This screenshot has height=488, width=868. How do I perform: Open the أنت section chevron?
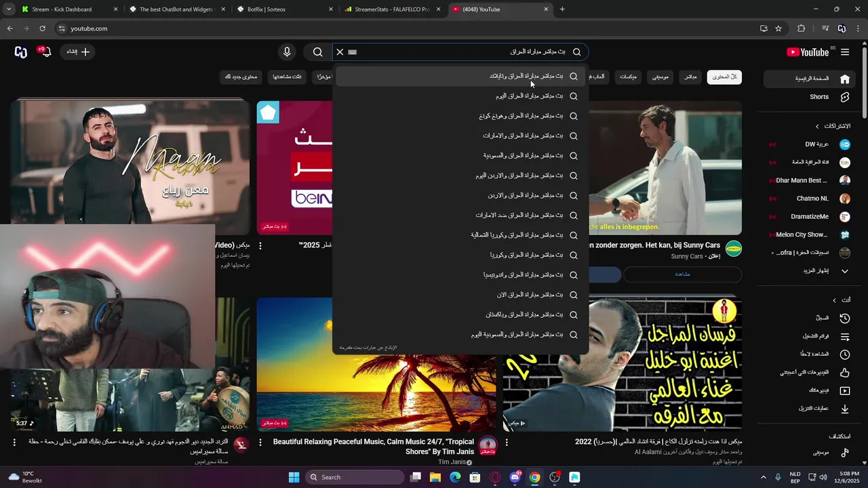pyautogui.click(x=835, y=300)
